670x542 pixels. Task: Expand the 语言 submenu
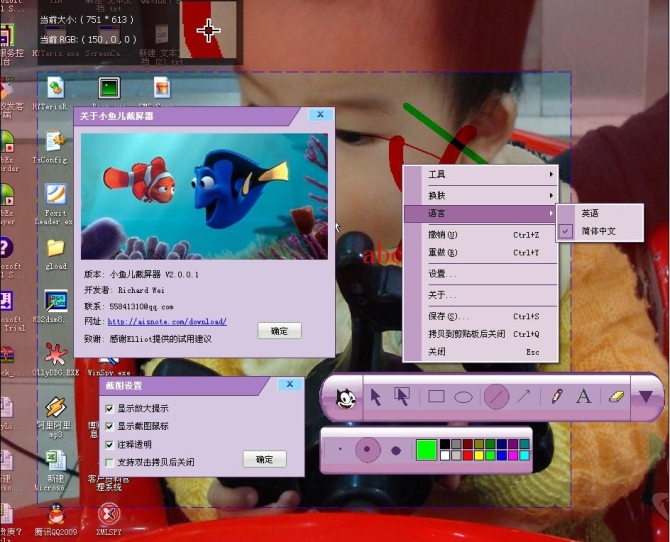pyautogui.click(x=481, y=213)
